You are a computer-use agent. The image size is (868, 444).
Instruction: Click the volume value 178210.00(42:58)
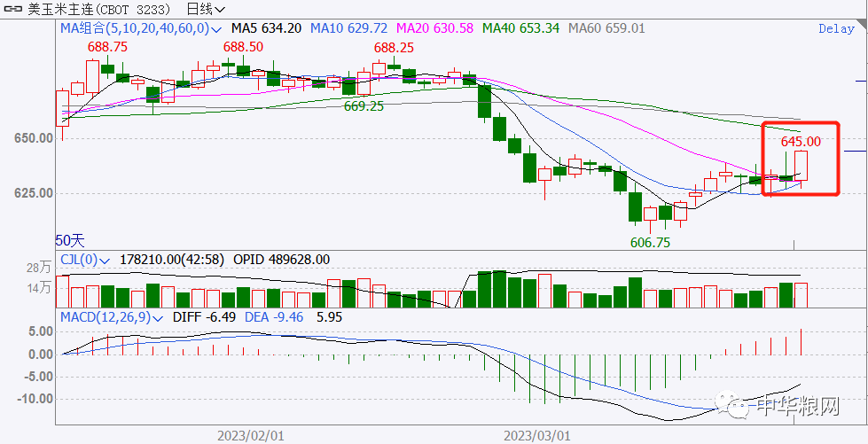pos(171,259)
